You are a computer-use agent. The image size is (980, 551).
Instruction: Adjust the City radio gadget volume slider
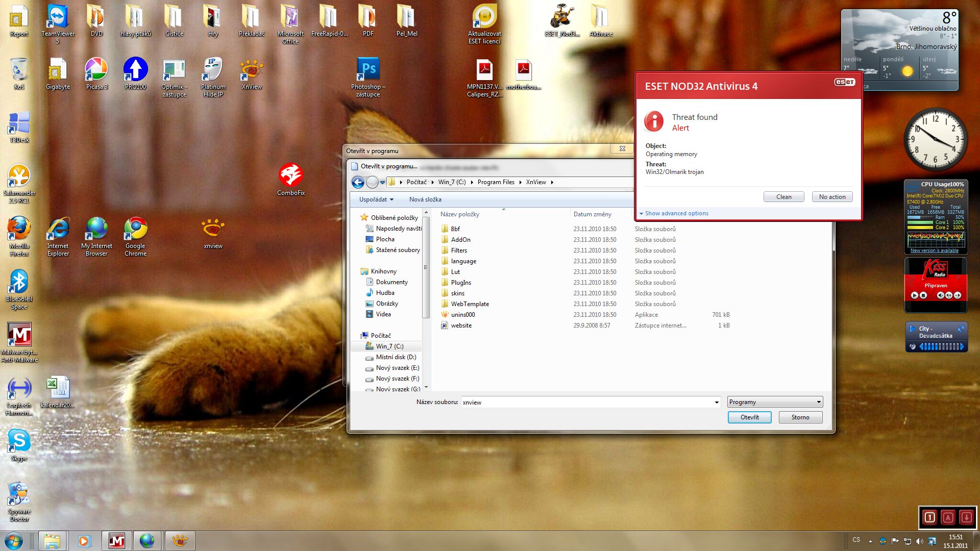point(942,347)
